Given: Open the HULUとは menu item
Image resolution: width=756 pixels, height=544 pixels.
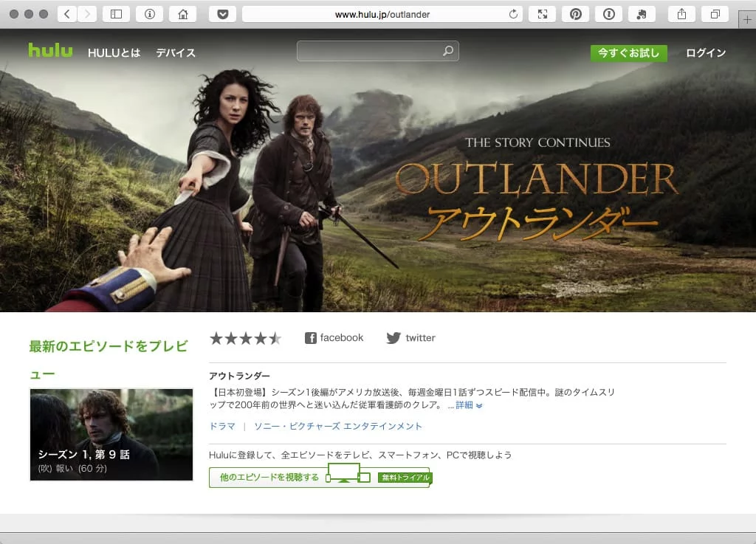Looking at the screenshot, I should click(114, 53).
